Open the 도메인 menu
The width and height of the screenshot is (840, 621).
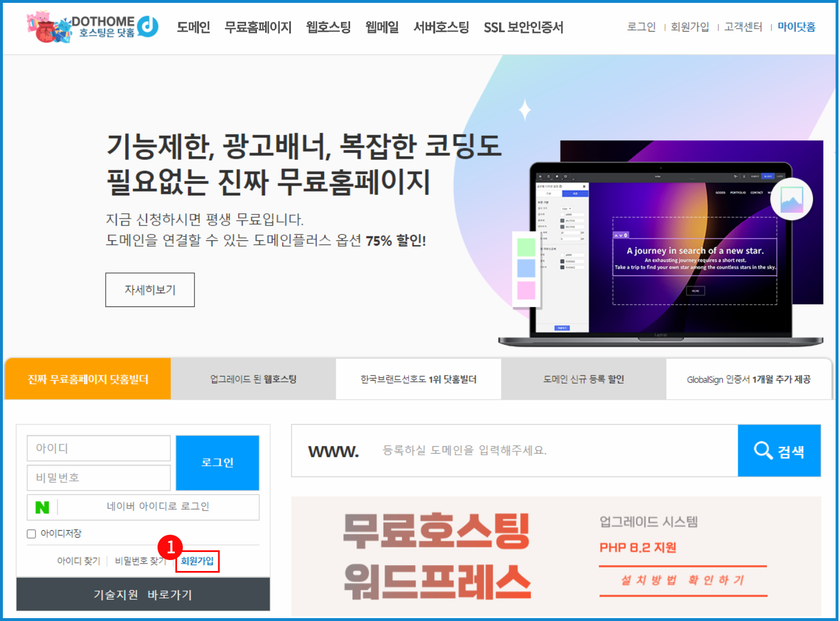point(193,27)
